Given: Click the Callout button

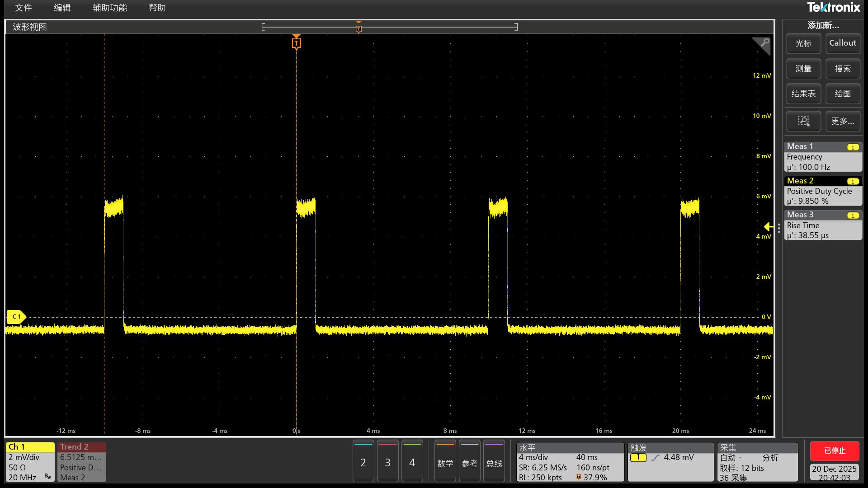Looking at the screenshot, I should 843,43.
